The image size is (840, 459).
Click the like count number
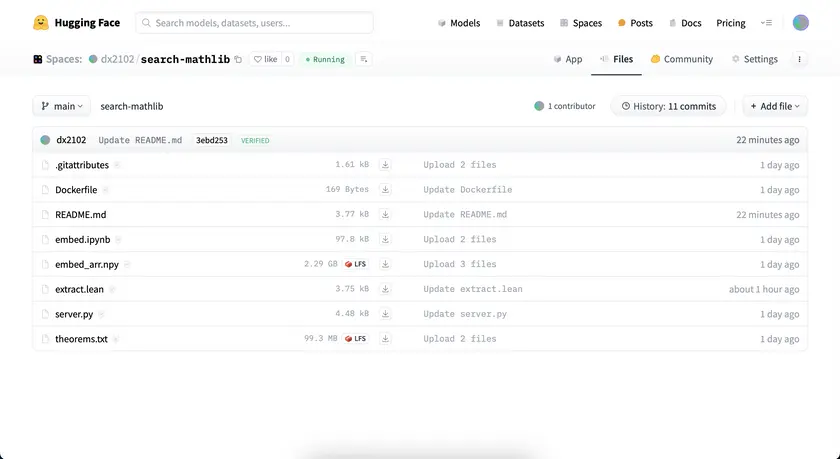coord(287,59)
